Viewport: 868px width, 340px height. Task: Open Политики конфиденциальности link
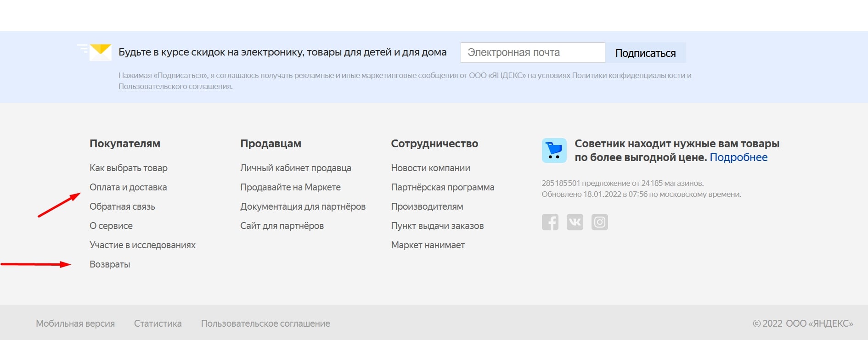629,75
